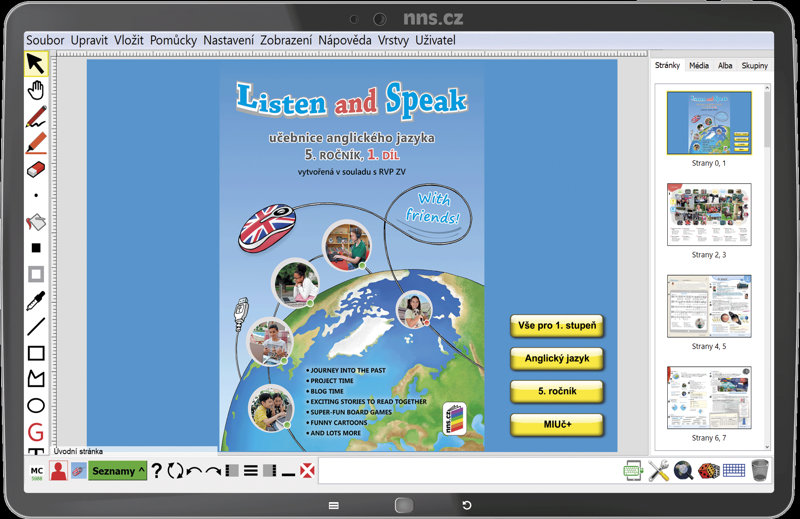
Task: Open the Nápověda menu
Action: pos(345,40)
